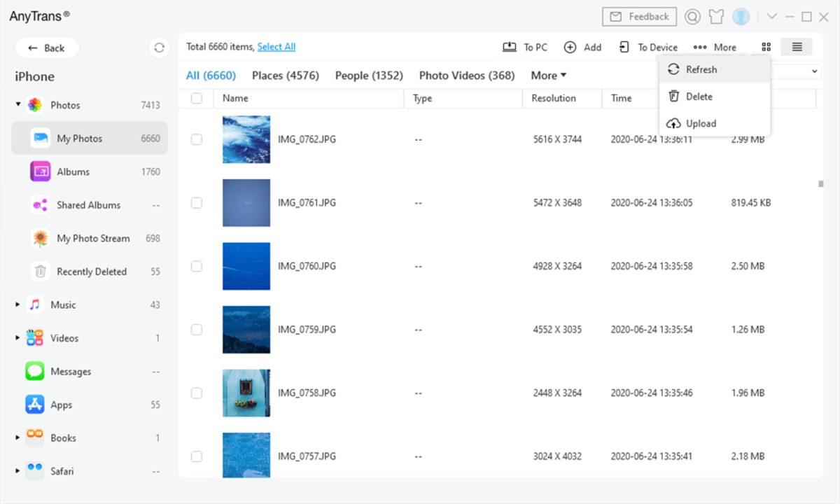
Task: Click the refresh icon beside Back
Action: [x=159, y=48]
